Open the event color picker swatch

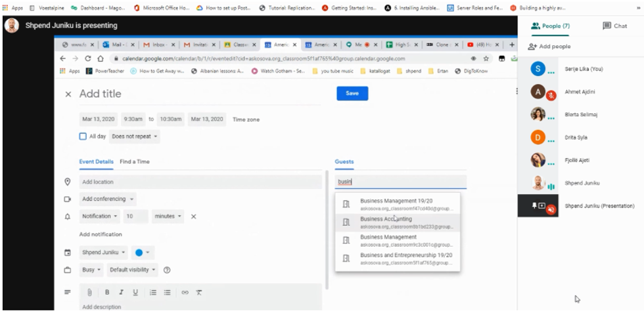[143, 252]
